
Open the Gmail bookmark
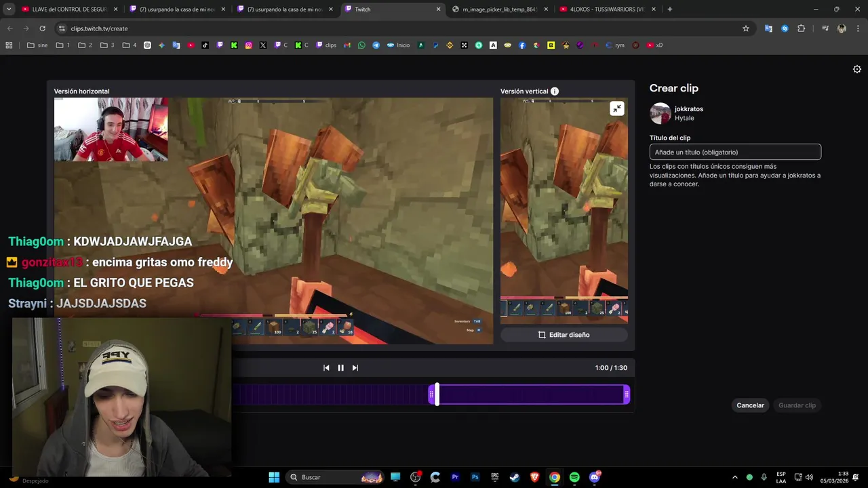(x=347, y=45)
